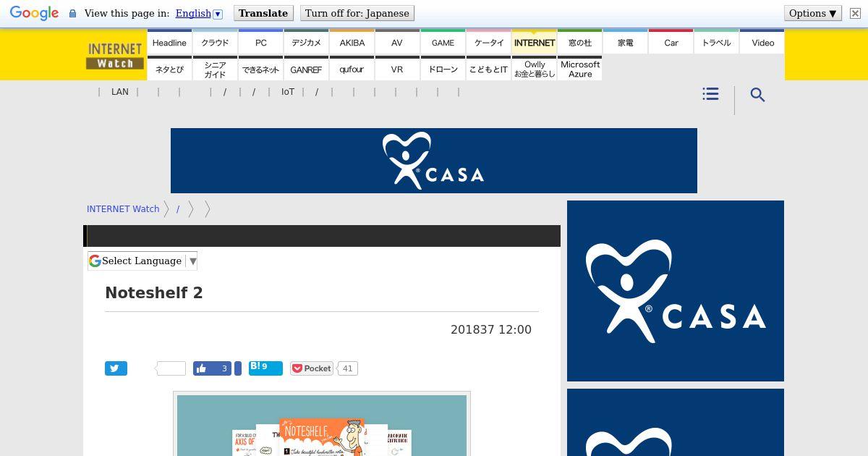Open the qufour link

click(352, 69)
